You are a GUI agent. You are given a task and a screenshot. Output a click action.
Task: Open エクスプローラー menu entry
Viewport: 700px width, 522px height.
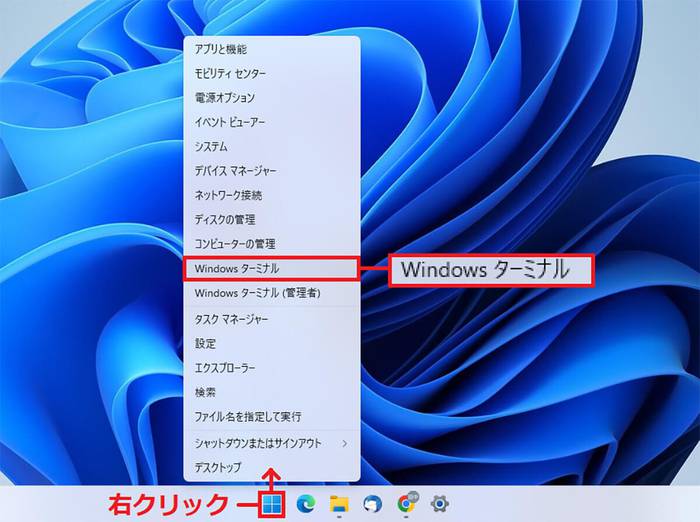272,368
